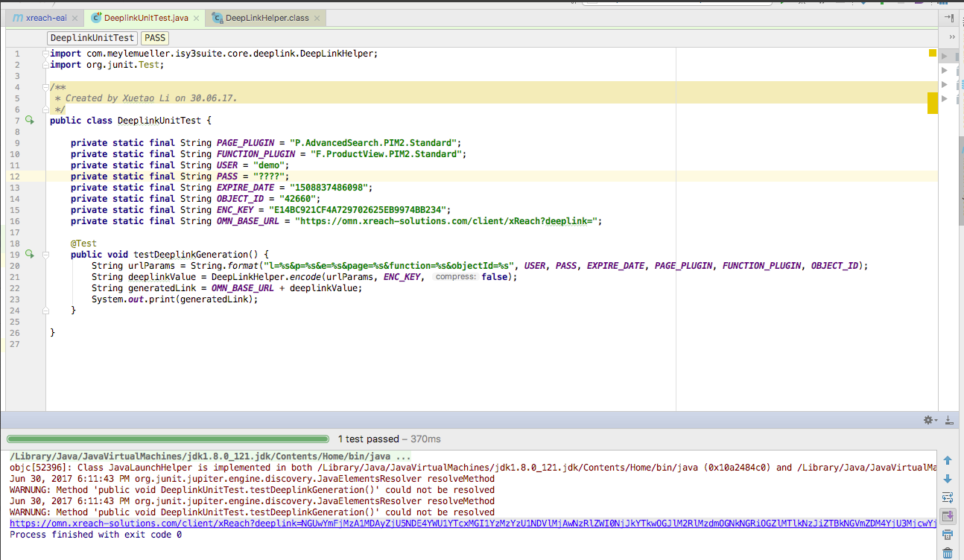Clear console output with the trash icon
The width and height of the screenshot is (964, 560).
pos(947,553)
